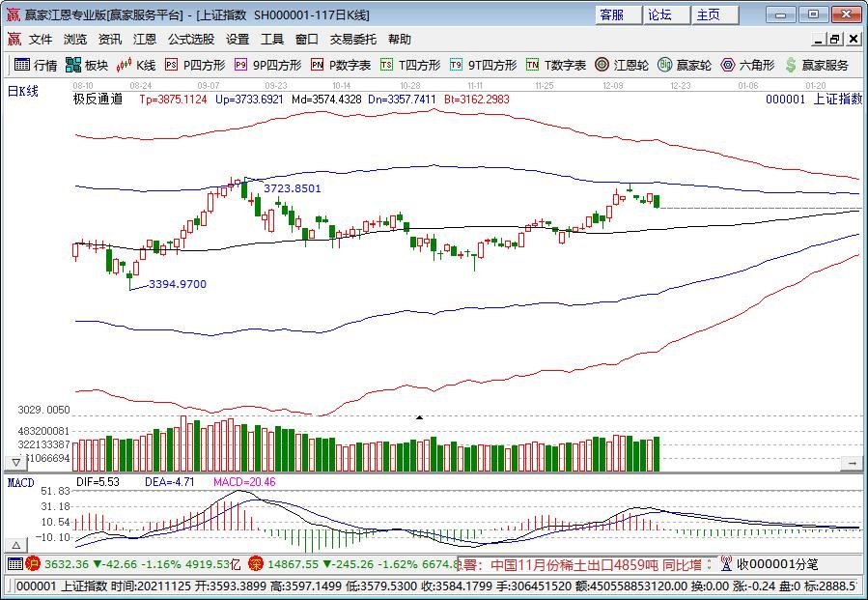The width and height of the screenshot is (868, 600).
Task: Click the 沪 Shanghai index badge in status bar
Action: coord(33,564)
